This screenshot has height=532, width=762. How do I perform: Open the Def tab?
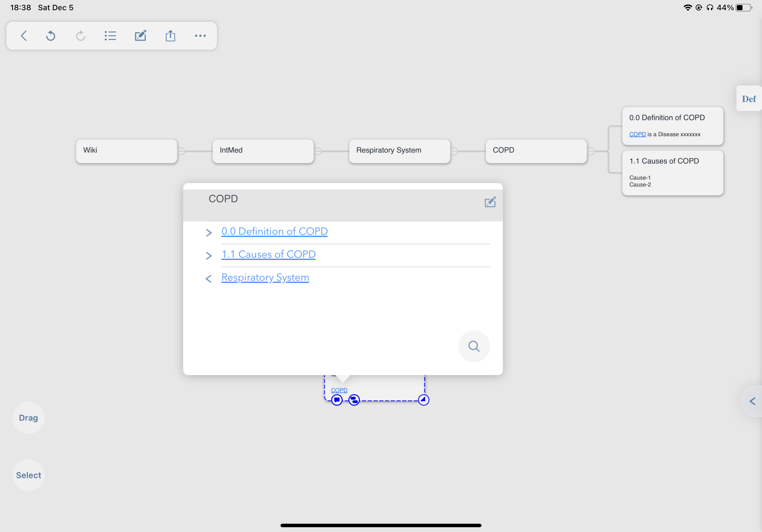point(749,99)
